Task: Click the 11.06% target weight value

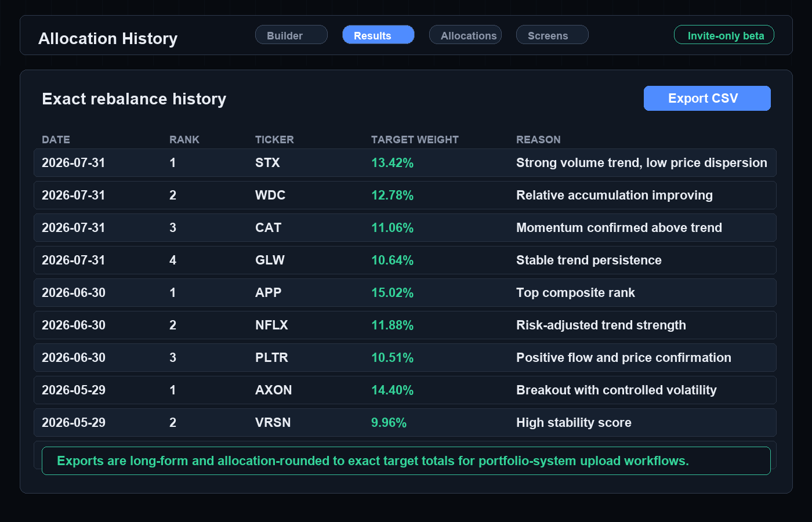Action: (x=392, y=228)
